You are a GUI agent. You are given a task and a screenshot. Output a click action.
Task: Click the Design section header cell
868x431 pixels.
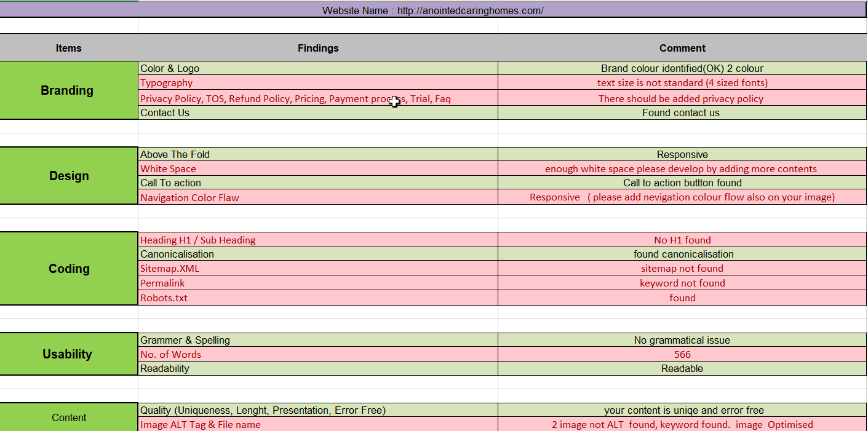(x=68, y=176)
